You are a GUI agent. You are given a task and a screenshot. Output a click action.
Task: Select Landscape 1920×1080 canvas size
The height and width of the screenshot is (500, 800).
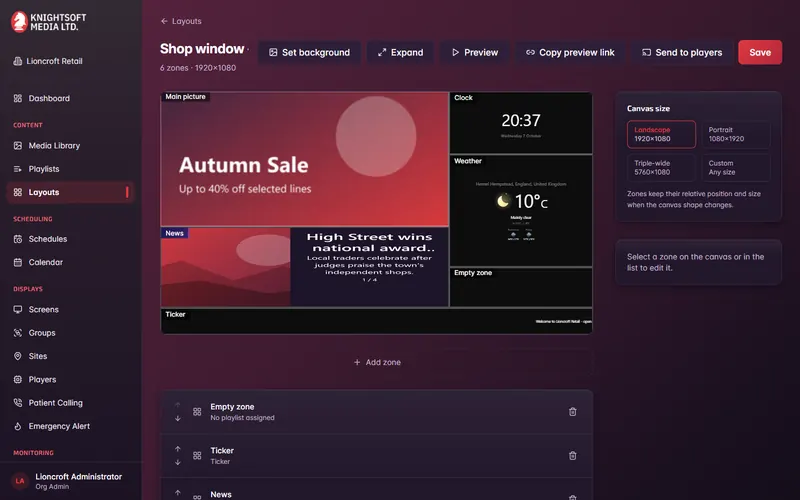tap(661, 134)
